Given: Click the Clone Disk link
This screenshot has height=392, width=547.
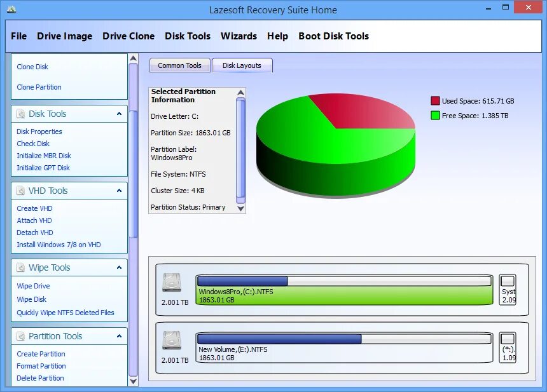Looking at the screenshot, I should [x=32, y=67].
